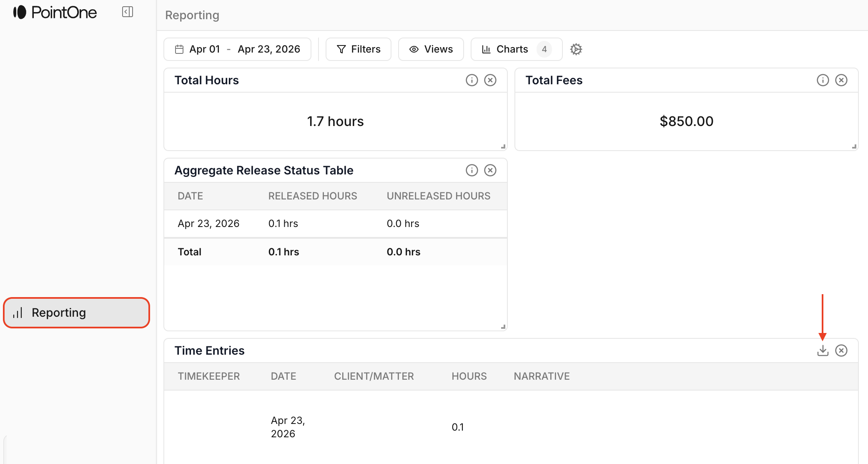Screen dimensions: 868x464
Task: Remove the Total Fees card
Action: click(x=841, y=80)
